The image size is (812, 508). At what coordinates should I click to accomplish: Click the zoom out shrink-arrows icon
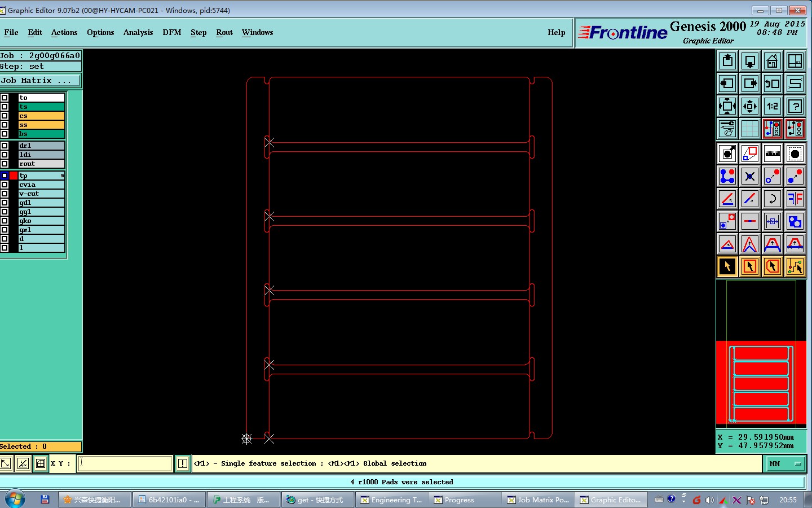point(750,106)
